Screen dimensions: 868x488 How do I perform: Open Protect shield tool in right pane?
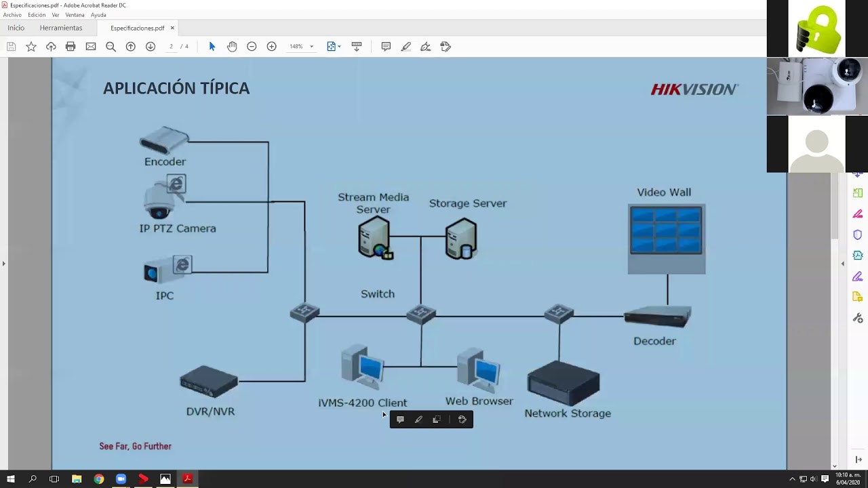click(x=858, y=235)
